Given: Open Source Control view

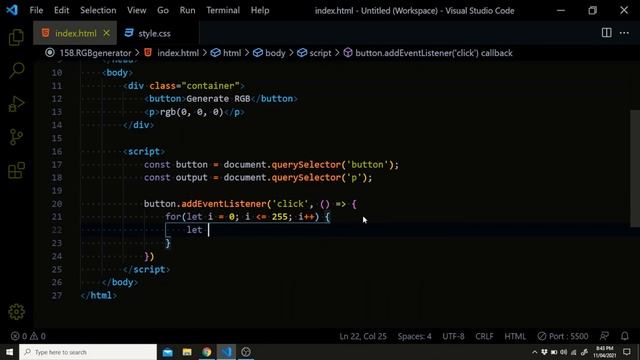Looking at the screenshot, I should pos(16,137).
